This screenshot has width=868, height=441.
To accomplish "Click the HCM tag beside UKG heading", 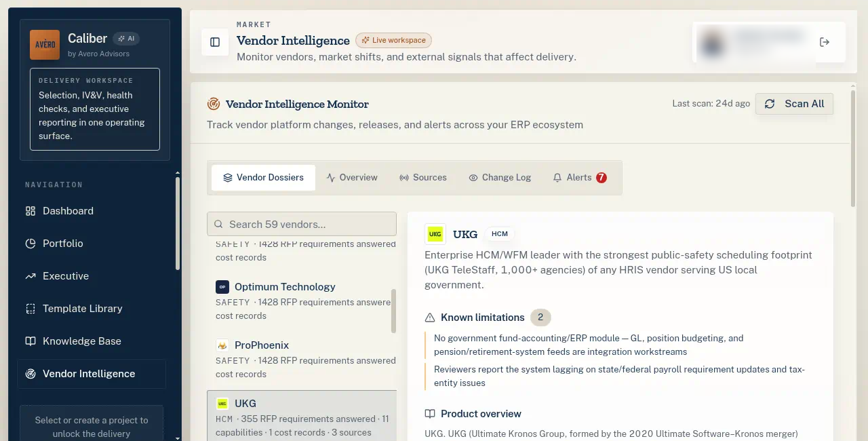I will [x=500, y=234].
